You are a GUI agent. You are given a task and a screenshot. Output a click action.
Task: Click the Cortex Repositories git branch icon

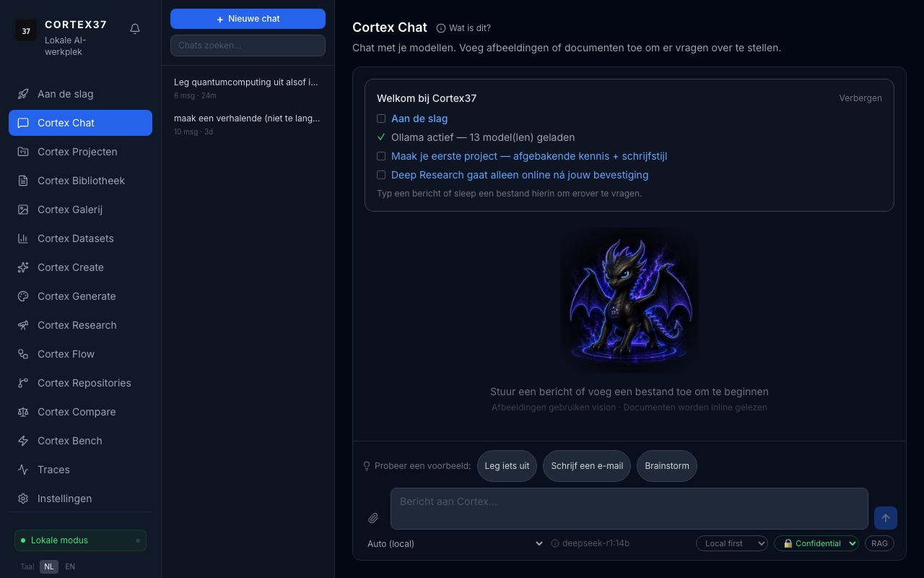pos(23,383)
